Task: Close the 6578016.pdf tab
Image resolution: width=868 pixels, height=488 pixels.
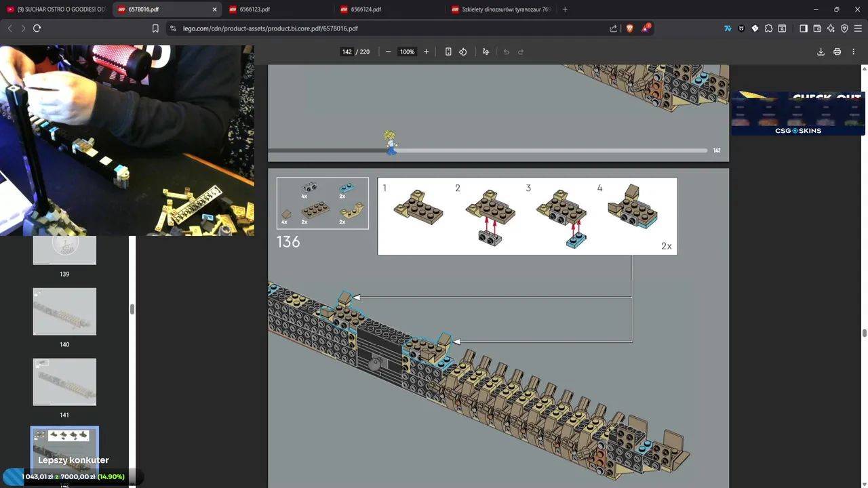Action: click(214, 9)
